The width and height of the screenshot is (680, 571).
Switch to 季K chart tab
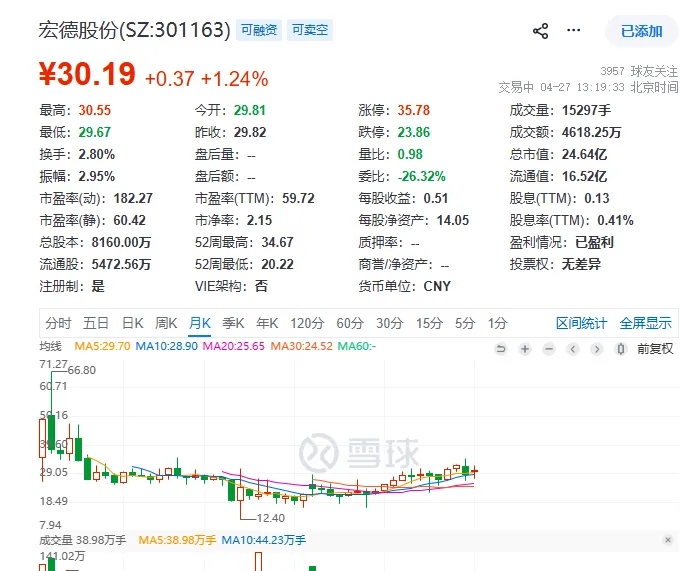pos(233,323)
